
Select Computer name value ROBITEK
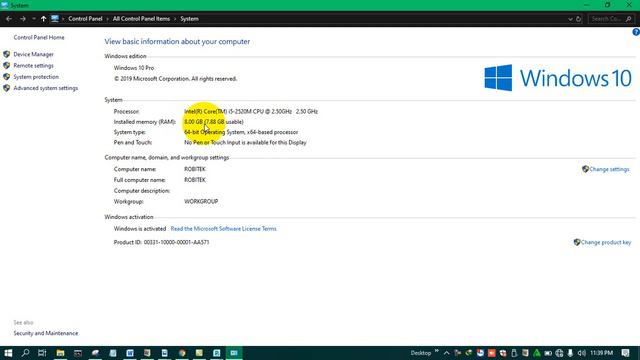[195, 169]
